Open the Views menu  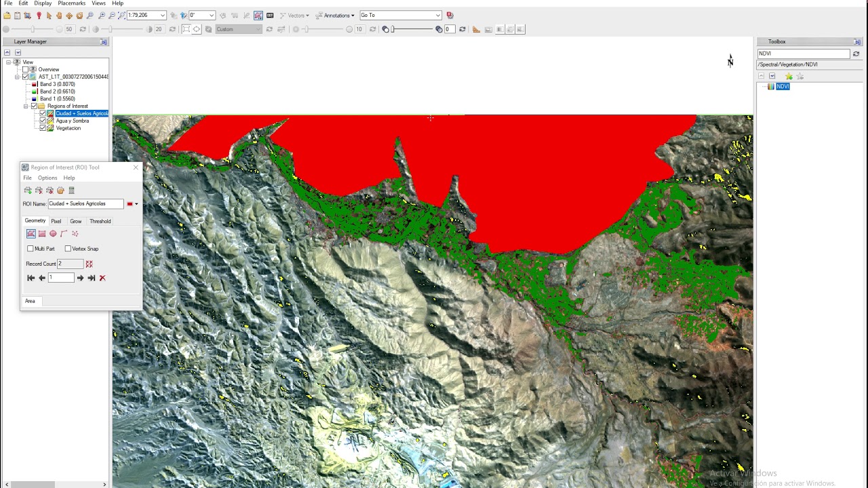pos(98,3)
